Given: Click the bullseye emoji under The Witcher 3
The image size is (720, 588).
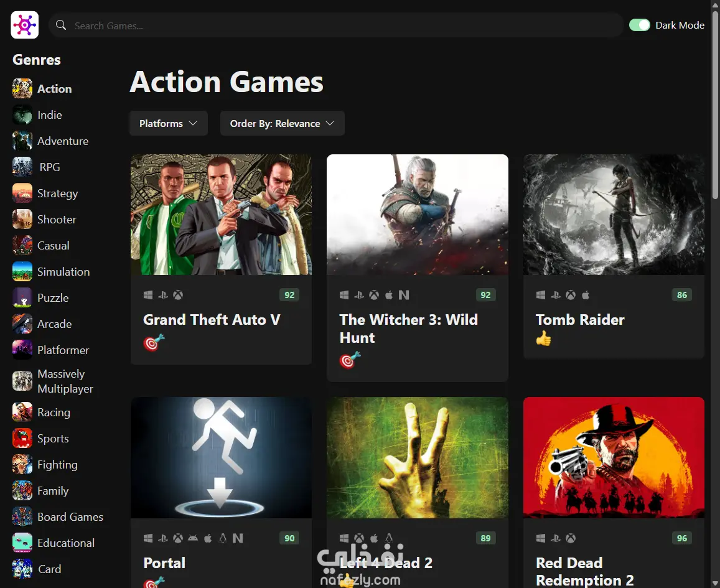Looking at the screenshot, I should tap(350, 360).
